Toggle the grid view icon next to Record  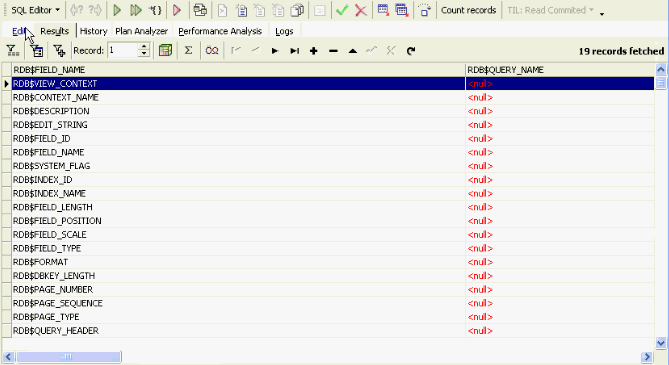tap(166, 51)
